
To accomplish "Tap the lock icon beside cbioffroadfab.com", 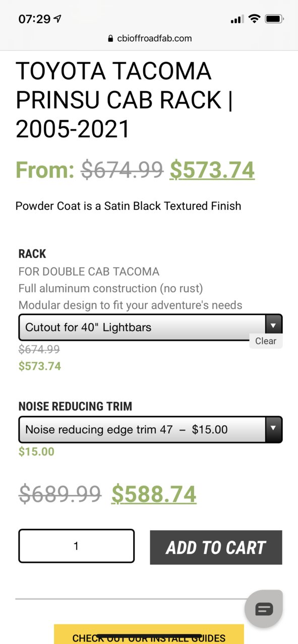I will click(x=110, y=39).
